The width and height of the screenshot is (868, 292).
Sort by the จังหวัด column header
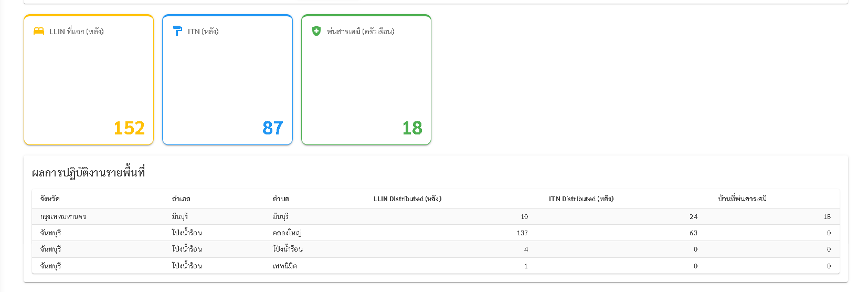[50, 199]
